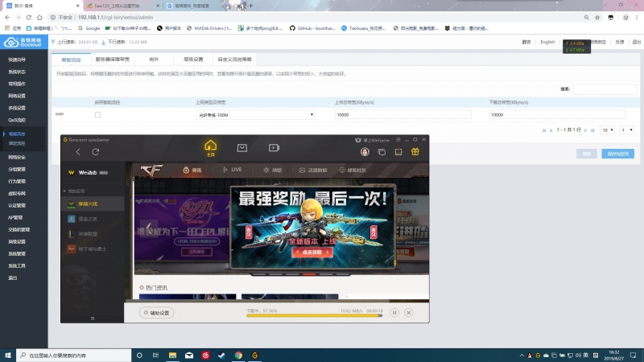Enable smart flow control checkbox for wan
Viewport: 644px width, 362px height.
click(x=98, y=115)
